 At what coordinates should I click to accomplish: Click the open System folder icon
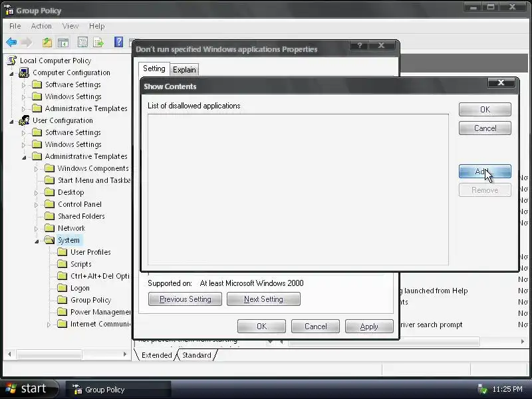point(49,240)
